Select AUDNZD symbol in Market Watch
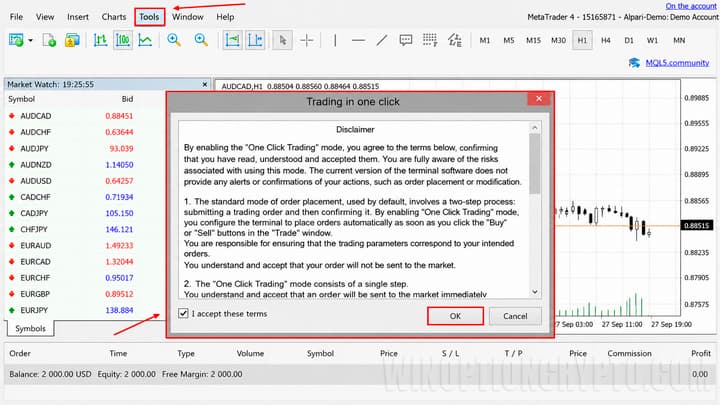This screenshot has width=720, height=405. (x=36, y=165)
